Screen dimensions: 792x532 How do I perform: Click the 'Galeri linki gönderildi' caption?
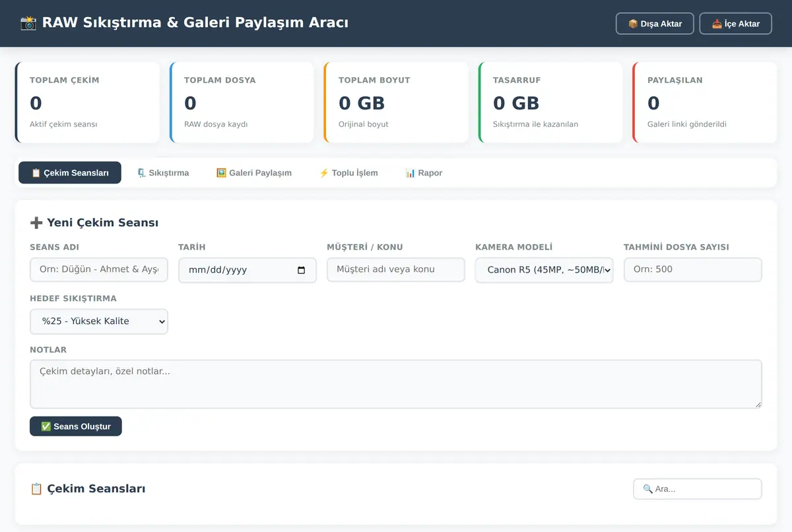click(x=687, y=124)
